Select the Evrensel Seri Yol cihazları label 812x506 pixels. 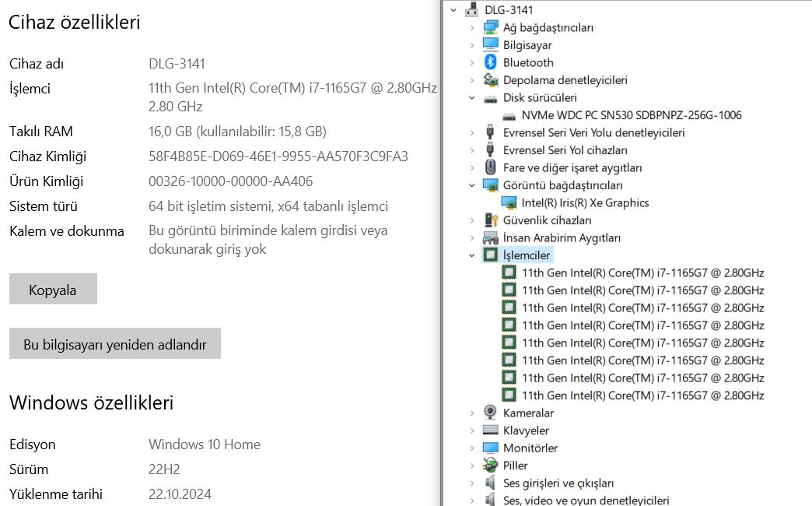(565, 150)
